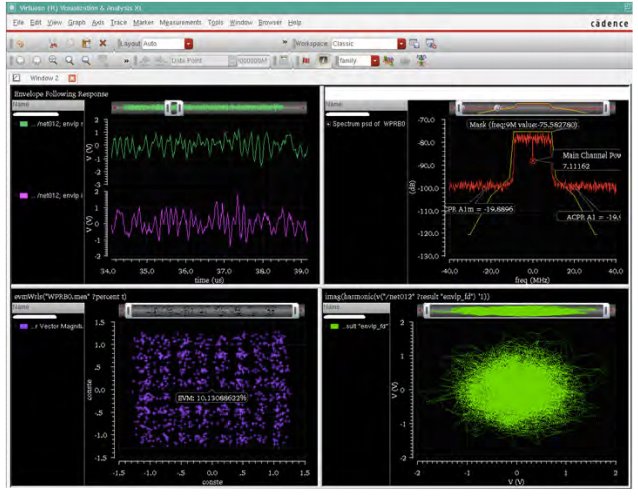
Task: Click purple swatch of Vector Magnitude trace
Action: point(24,326)
